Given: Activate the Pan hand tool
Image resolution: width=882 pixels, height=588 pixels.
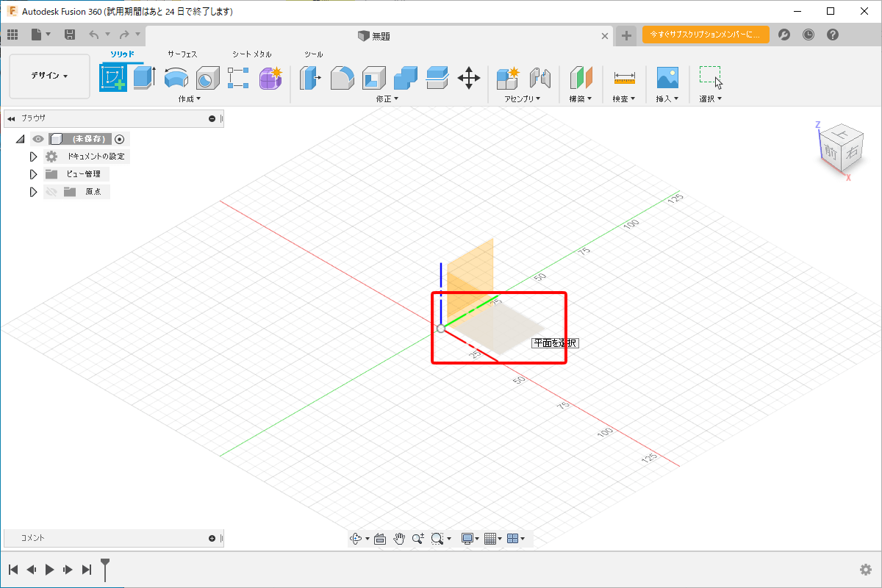Looking at the screenshot, I should 399,539.
